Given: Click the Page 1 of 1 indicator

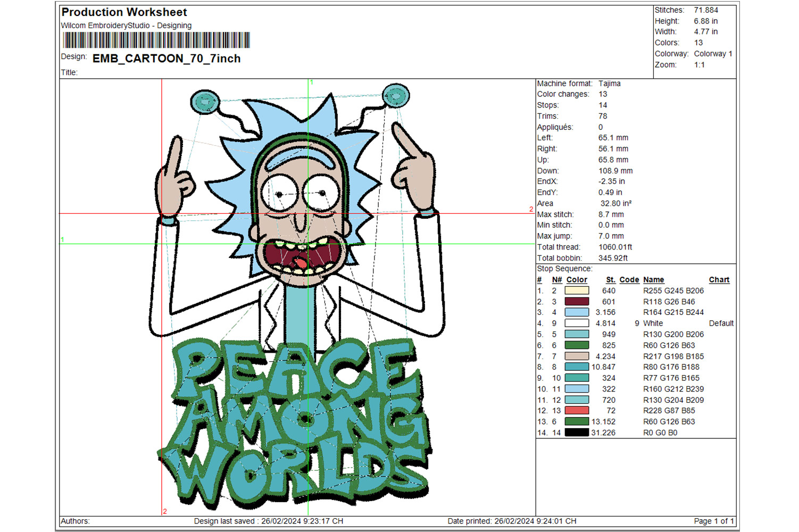Looking at the screenshot, I should pos(714,521).
